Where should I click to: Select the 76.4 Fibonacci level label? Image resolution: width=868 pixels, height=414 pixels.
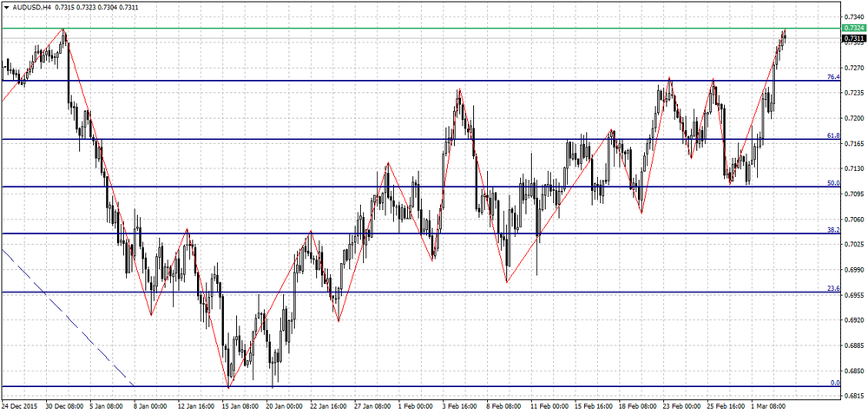tap(833, 77)
